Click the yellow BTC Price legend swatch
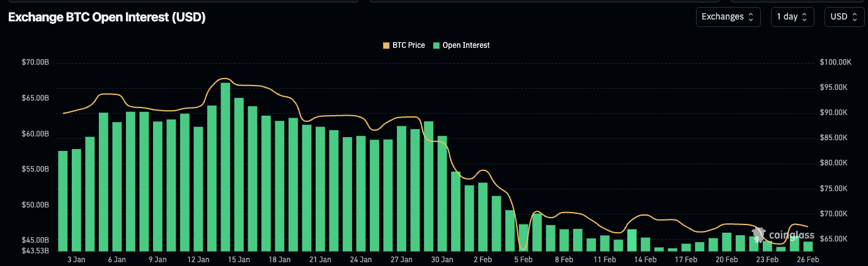This screenshot has height=266, width=868. click(x=386, y=45)
